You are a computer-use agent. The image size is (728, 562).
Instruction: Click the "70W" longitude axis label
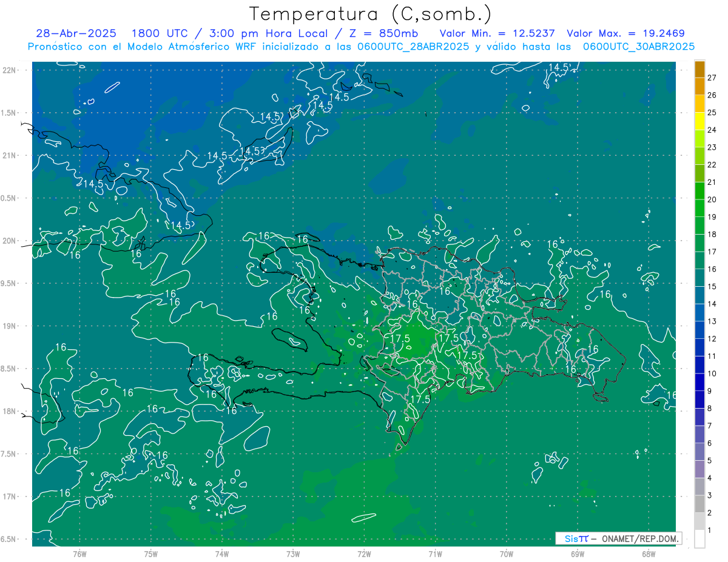click(506, 554)
